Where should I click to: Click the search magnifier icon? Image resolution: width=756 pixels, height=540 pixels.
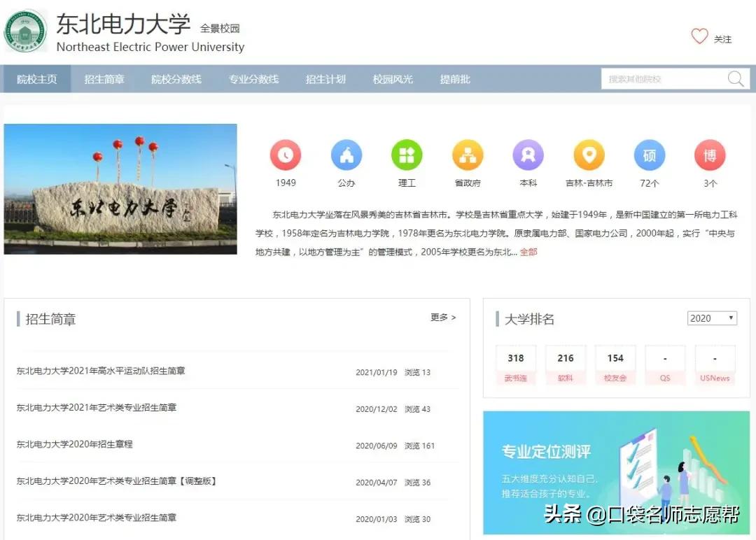click(x=735, y=79)
